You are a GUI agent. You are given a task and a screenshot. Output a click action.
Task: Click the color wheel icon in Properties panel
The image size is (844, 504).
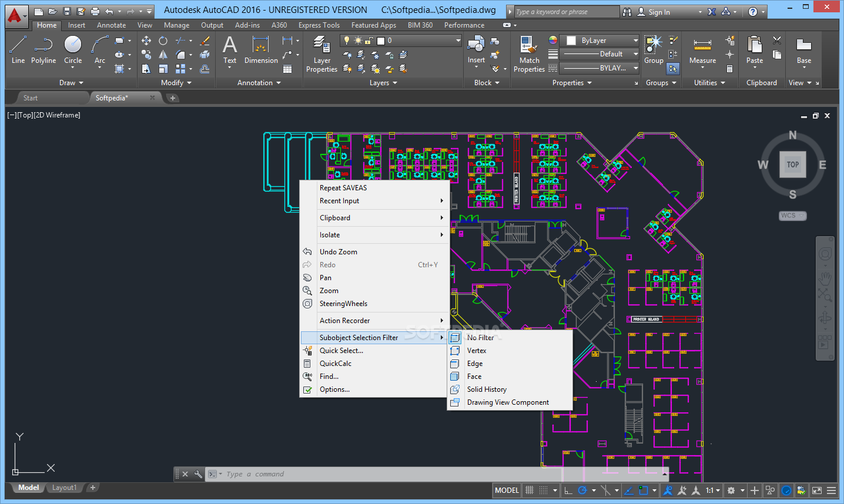[553, 41]
